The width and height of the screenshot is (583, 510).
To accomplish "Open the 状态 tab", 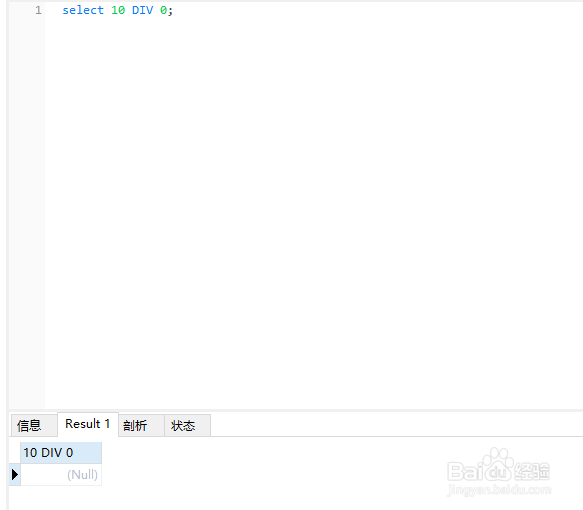I will [187, 425].
